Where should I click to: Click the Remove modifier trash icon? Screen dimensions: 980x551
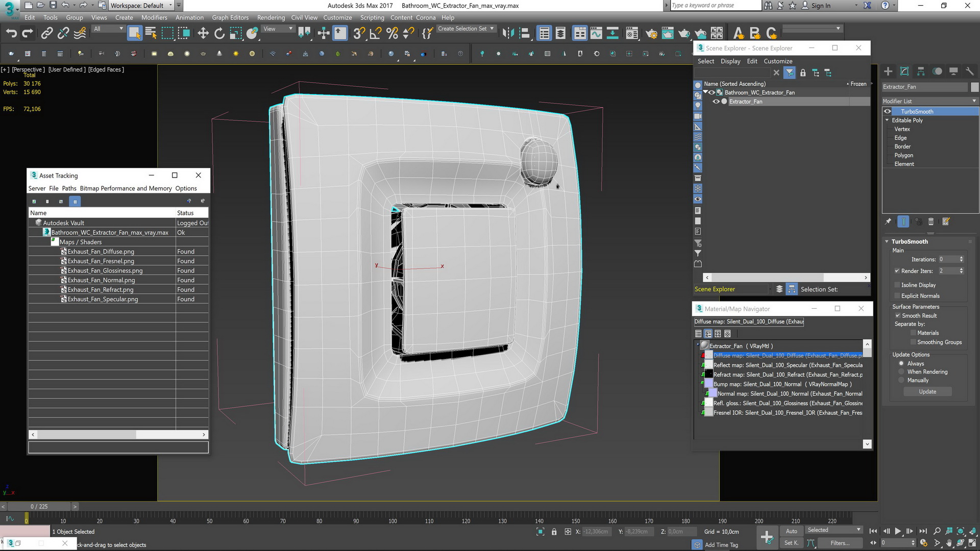tap(931, 221)
